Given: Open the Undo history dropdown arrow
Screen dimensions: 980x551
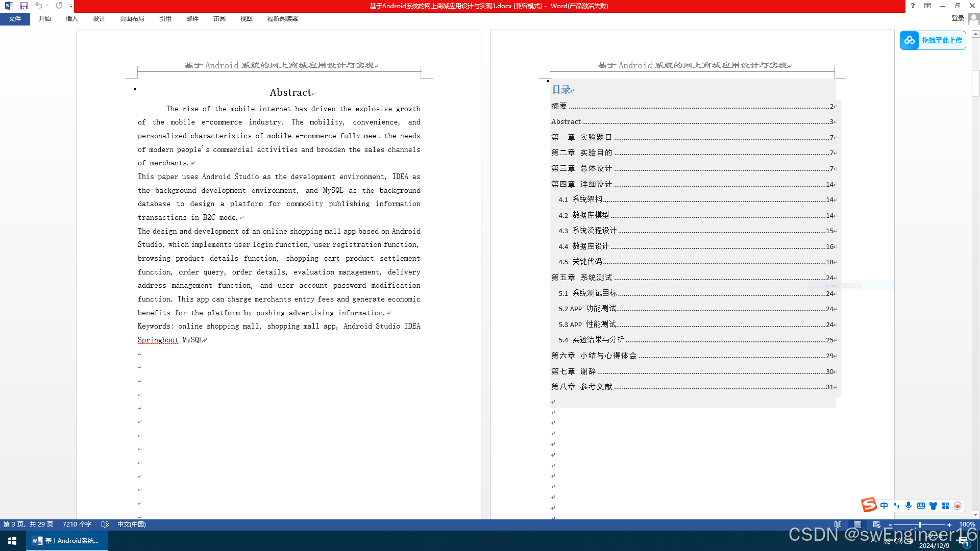Looking at the screenshot, I should [x=46, y=6].
